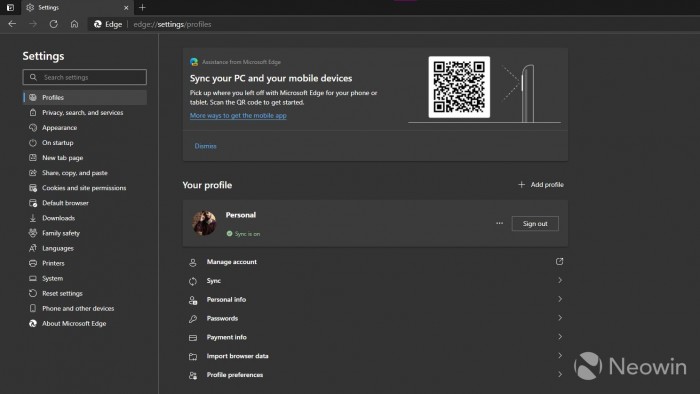The height and width of the screenshot is (394, 700).
Task: Click the Reset settings icon
Action: pyautogui.click(x=33, y=293)
